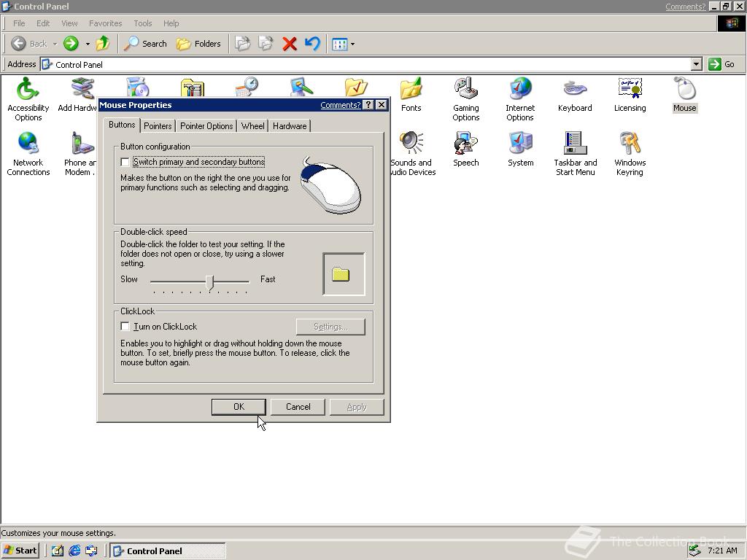Open the Help menu

tap(171, 23)
